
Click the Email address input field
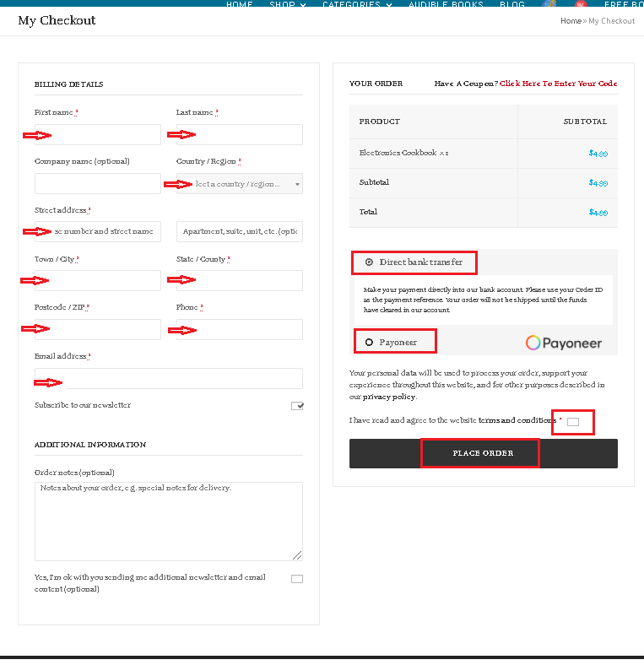pos(169,378)
